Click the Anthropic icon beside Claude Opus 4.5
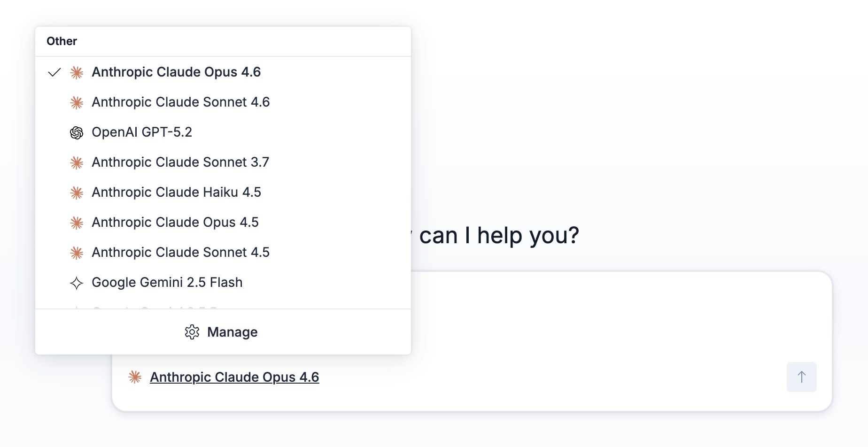Screen dimensions: 868x447 76,223
